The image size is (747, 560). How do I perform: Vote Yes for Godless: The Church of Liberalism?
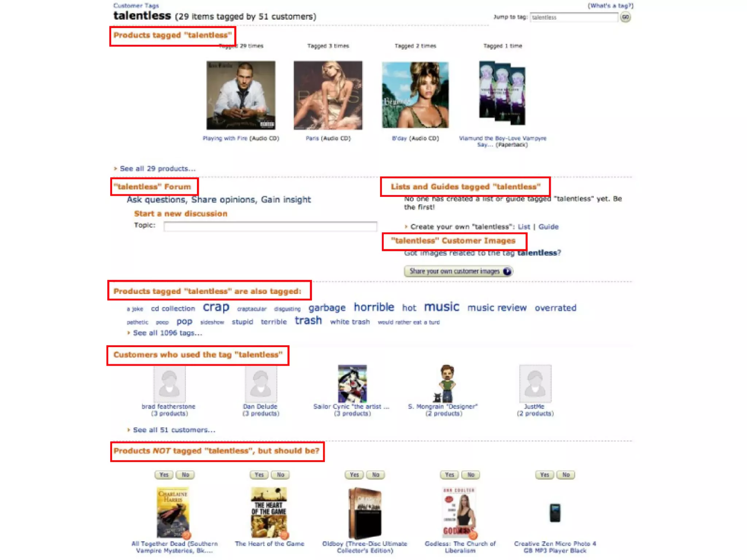[x=449, y=475]
